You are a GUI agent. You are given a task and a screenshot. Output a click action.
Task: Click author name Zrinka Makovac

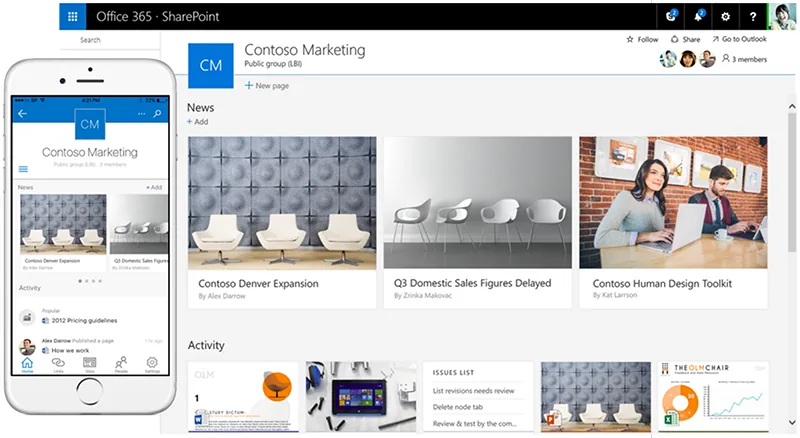pyautogui.click(x=428, y=296)
